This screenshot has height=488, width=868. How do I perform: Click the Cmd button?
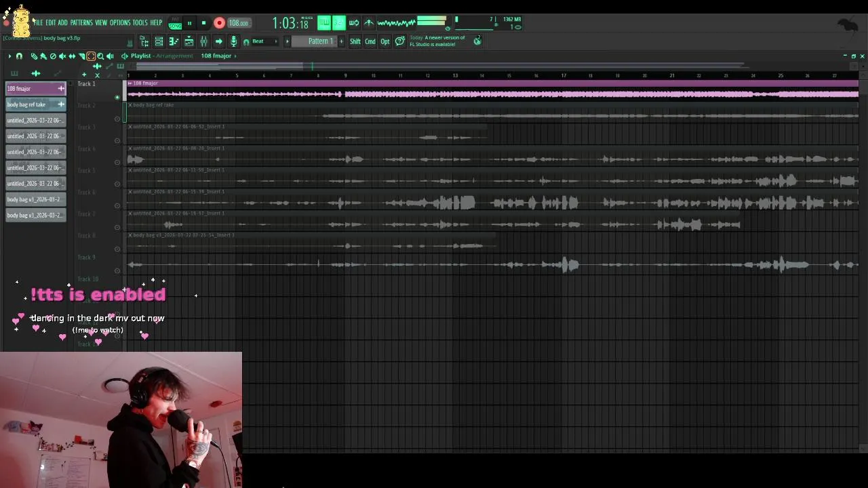click(x=370, y=41)
